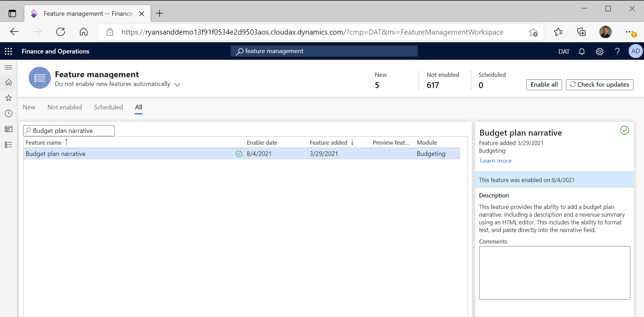
Task: Click the feature filter search field
Action: [72, 131]
